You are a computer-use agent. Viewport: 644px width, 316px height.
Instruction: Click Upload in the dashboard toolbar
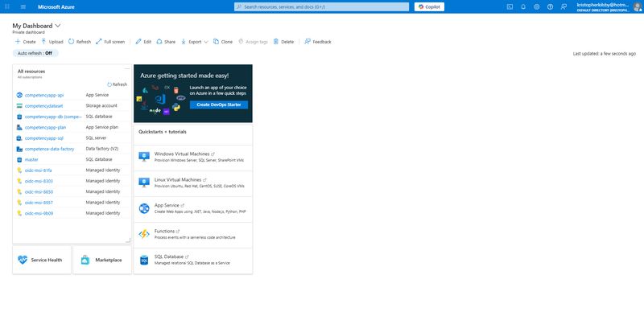(x=52, y=42)
